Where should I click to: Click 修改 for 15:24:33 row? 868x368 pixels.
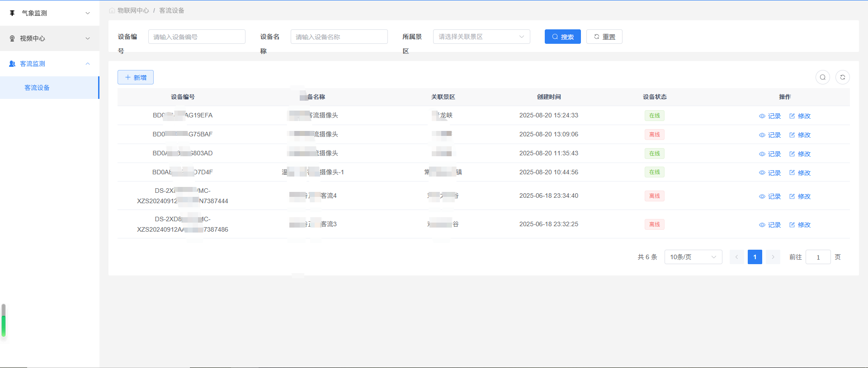coord(800,116)
